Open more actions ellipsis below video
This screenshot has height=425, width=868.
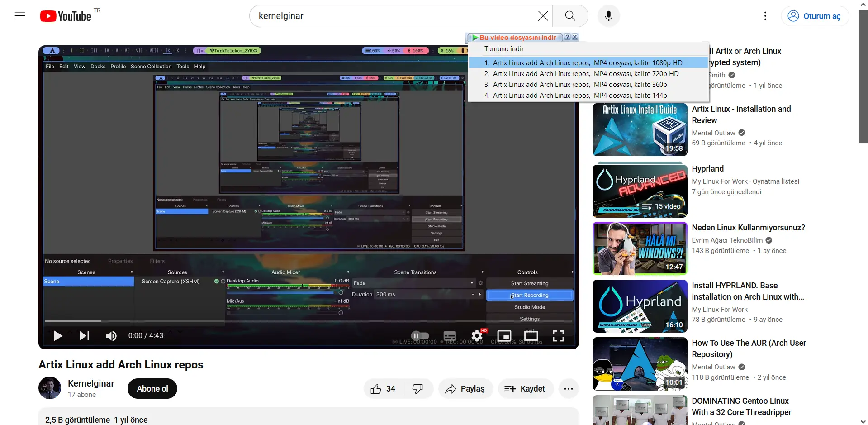pos(569,389)
